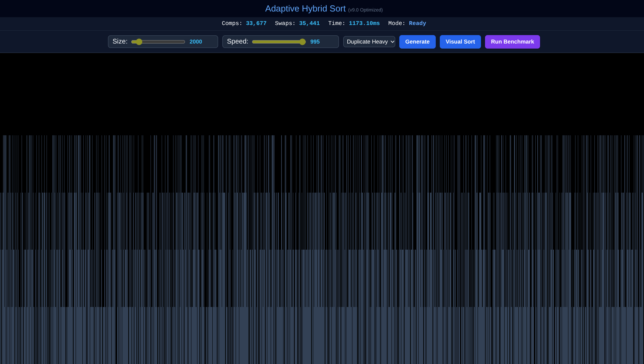Start the Visual Sort
Viewport: 644px width, 364px height.
click(x=460, y=42)
